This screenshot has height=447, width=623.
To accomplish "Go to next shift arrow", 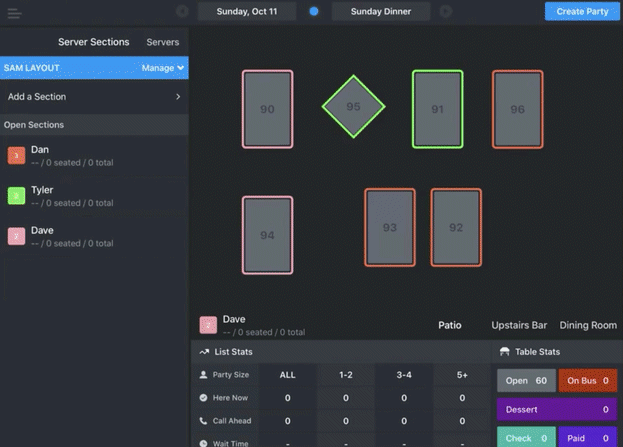I will (x=446, y=11).
